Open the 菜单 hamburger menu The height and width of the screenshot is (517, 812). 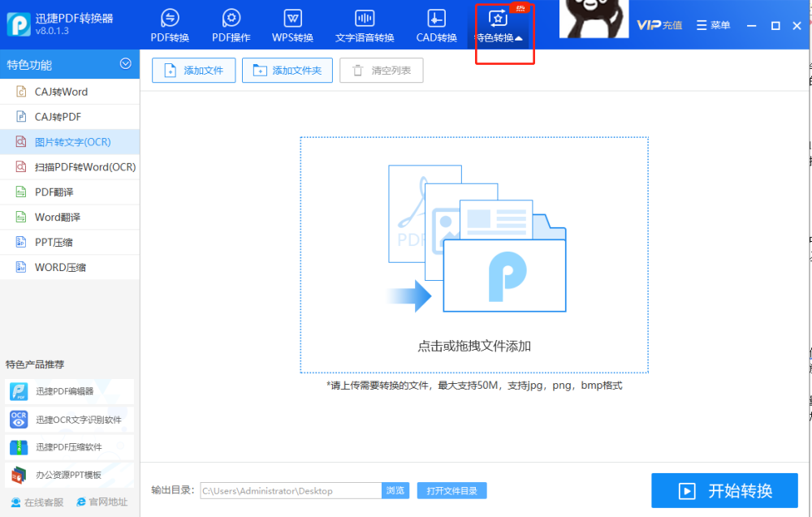coord(713,25)
